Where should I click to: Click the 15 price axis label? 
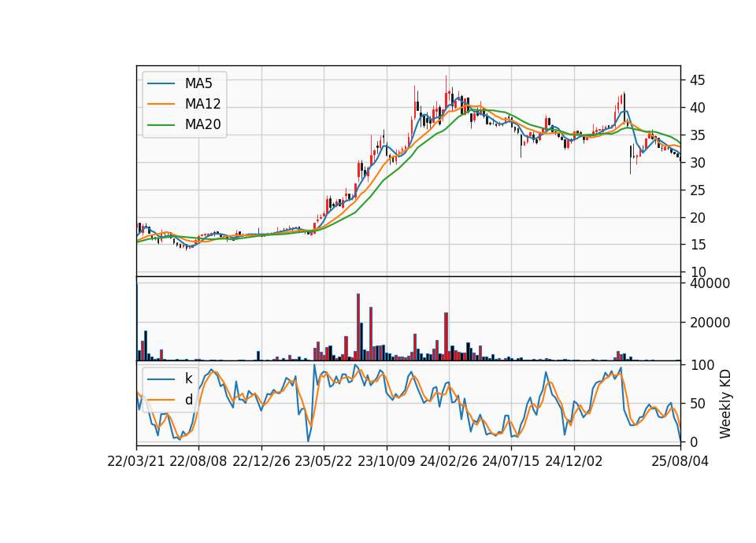coord(697,245)
